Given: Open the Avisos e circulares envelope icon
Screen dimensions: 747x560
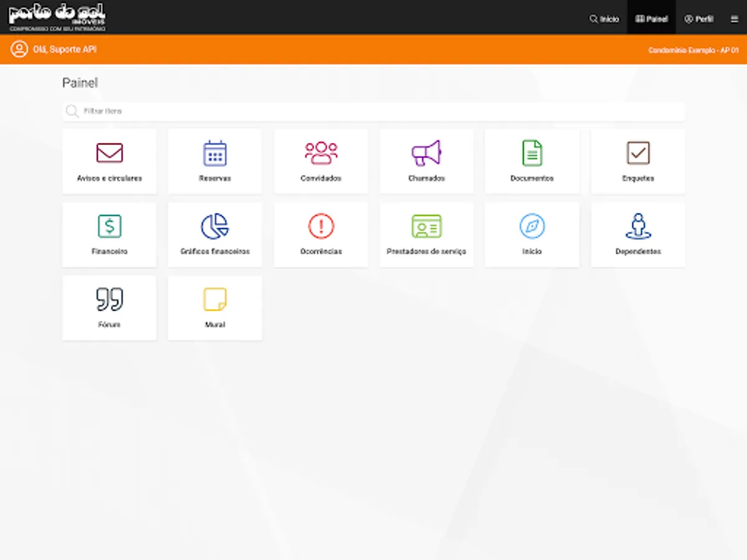Looking at the screenshot, I should [x=110, y=152].
